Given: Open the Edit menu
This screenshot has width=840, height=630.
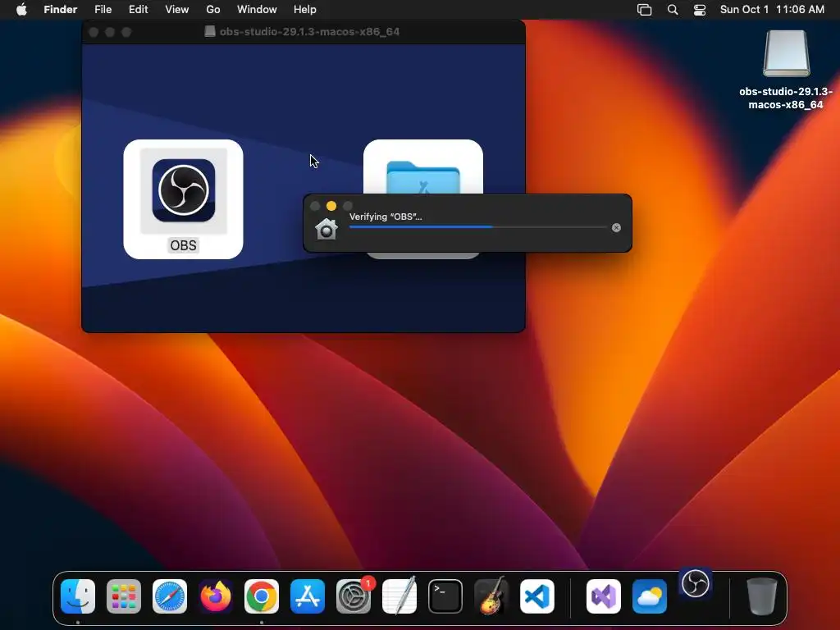Looking at the screenshot, I should point(138,10).
